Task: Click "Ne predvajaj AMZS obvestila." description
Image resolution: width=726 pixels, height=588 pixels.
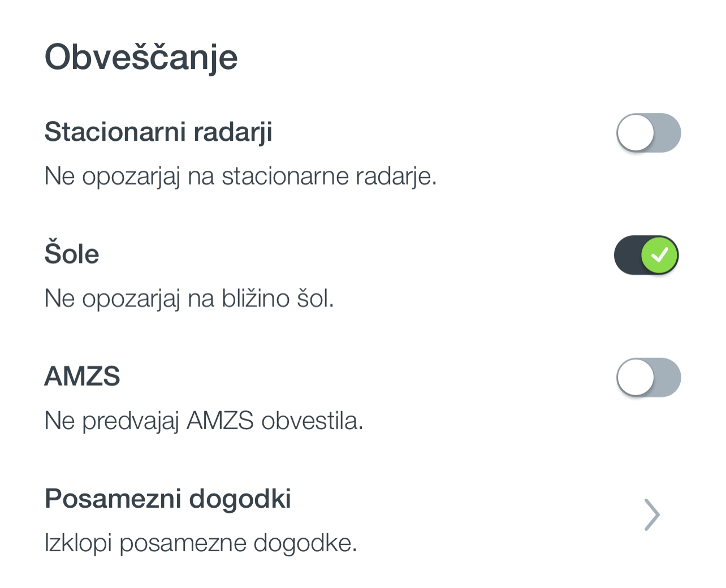Action: click(x=204, y=421)
